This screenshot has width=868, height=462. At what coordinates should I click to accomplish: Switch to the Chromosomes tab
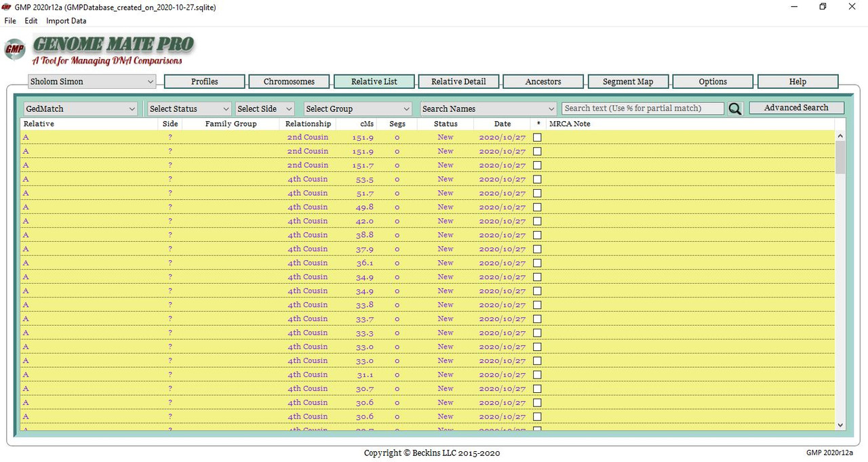coord(289,81)
